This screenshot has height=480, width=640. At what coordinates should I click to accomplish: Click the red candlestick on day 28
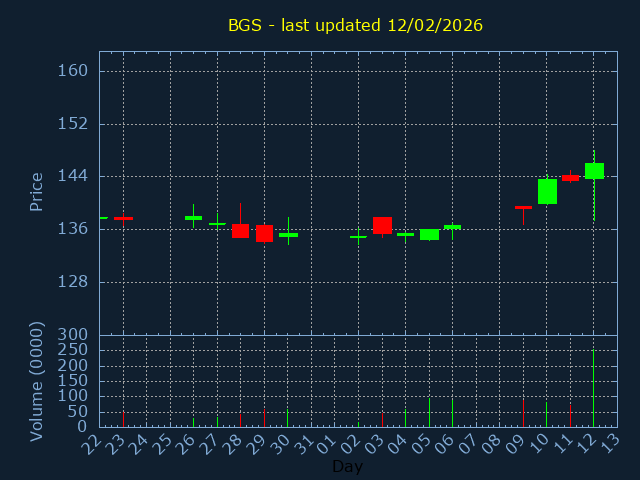pos(240,230)
